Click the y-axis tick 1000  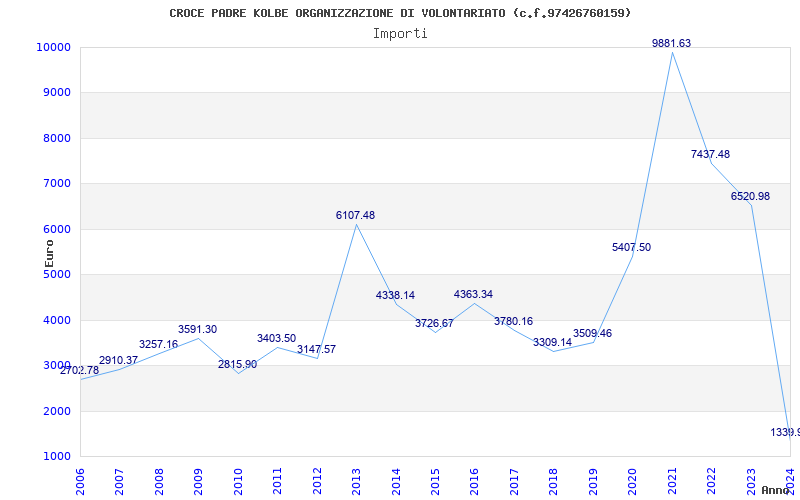56,457
